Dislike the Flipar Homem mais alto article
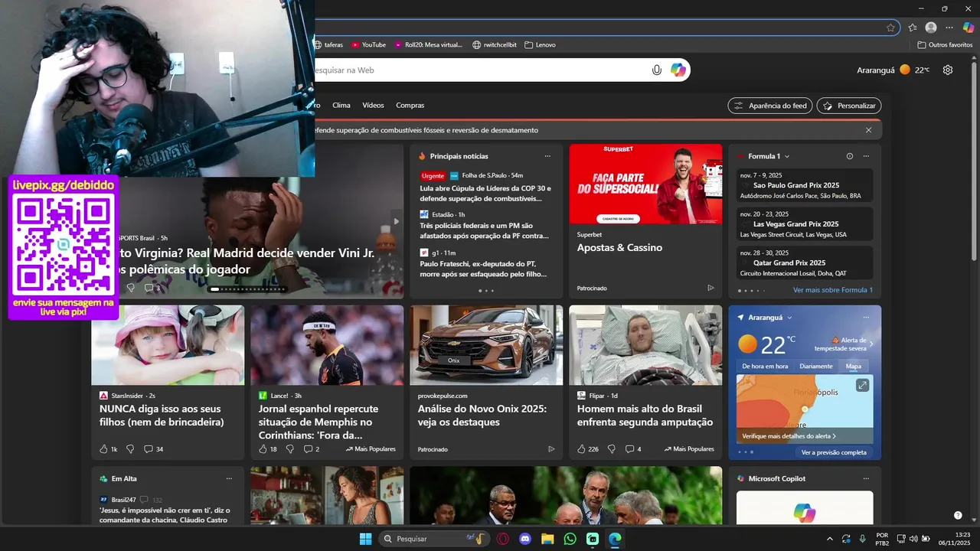This screenshot has height=551, width=980. (611, 449)
